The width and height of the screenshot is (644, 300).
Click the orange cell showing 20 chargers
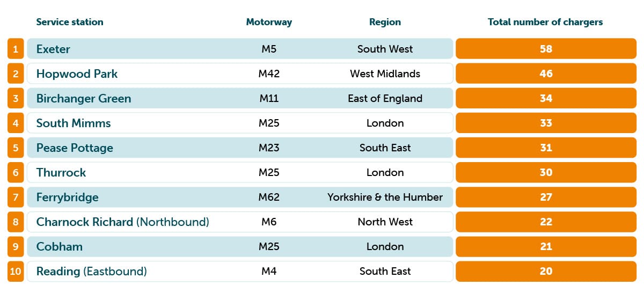tap(546, 271)
